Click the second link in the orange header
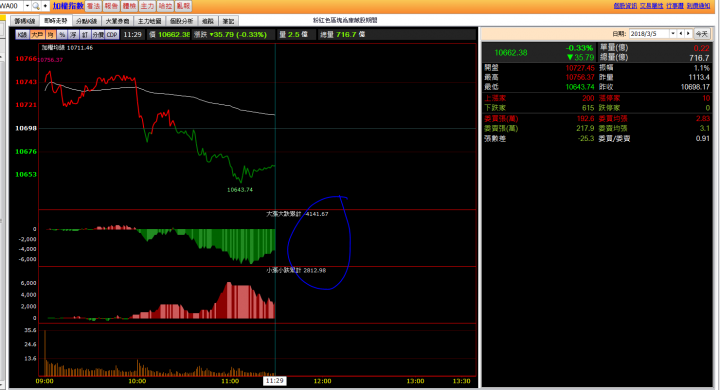The width and height of the screenshot is (720, 390). [x=652, y=6]
